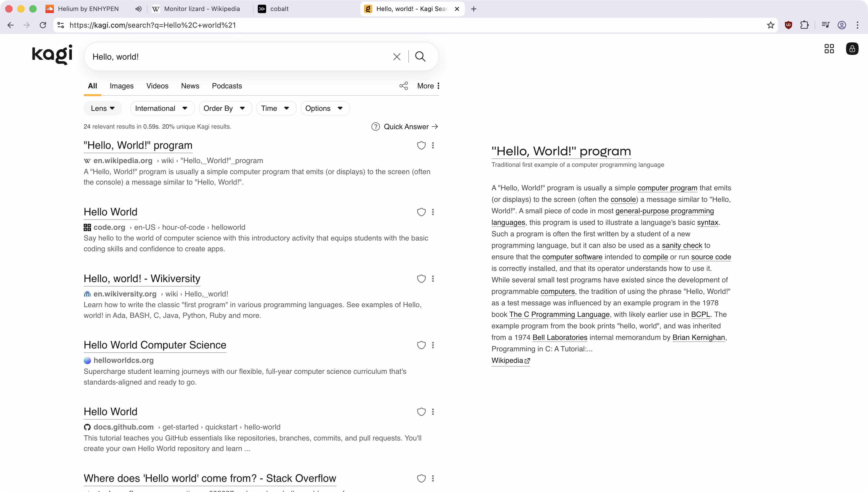Switch to the Podcasts tab

(227, 86)
